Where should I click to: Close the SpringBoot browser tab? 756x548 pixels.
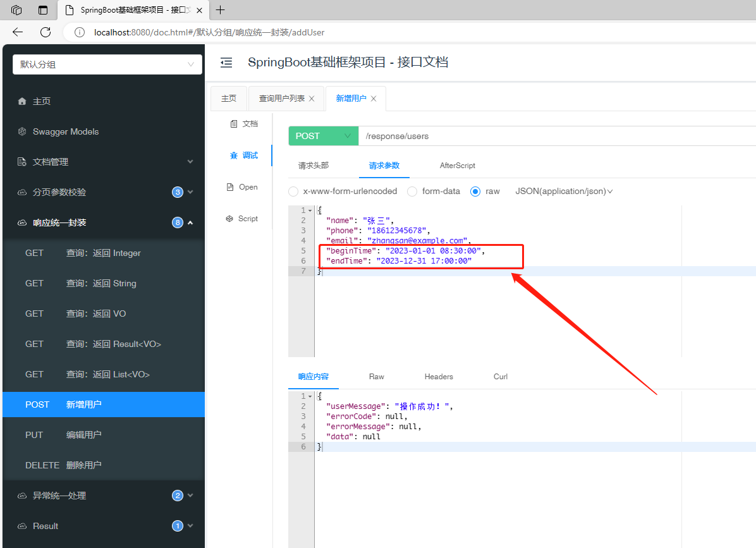pos(200,9)
